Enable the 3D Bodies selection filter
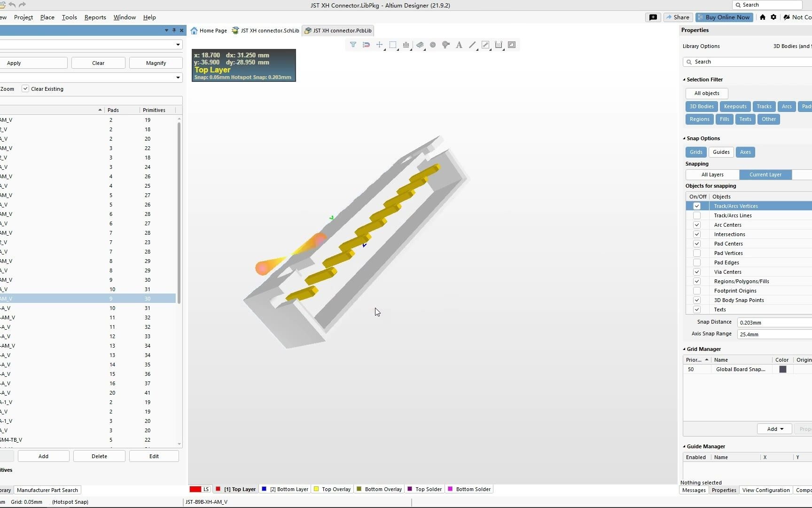The width and height of the screenshot is (812, 508). [702, 106]
